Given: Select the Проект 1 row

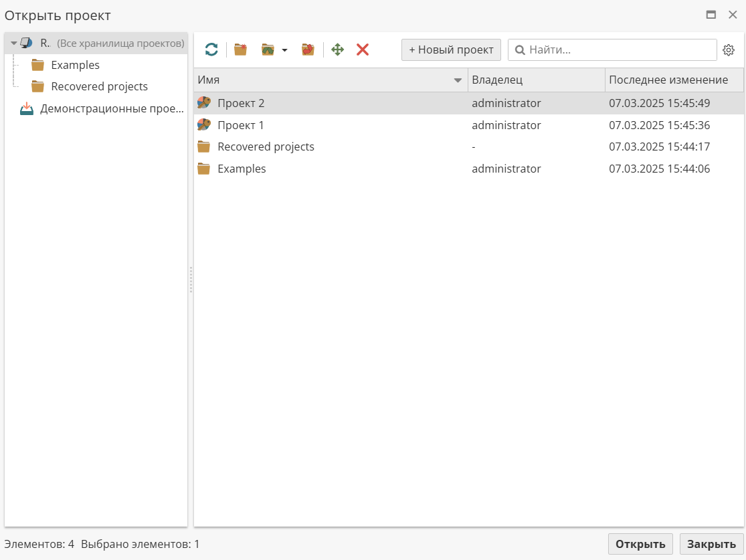Looking at the screenshot, I should 468,125.
